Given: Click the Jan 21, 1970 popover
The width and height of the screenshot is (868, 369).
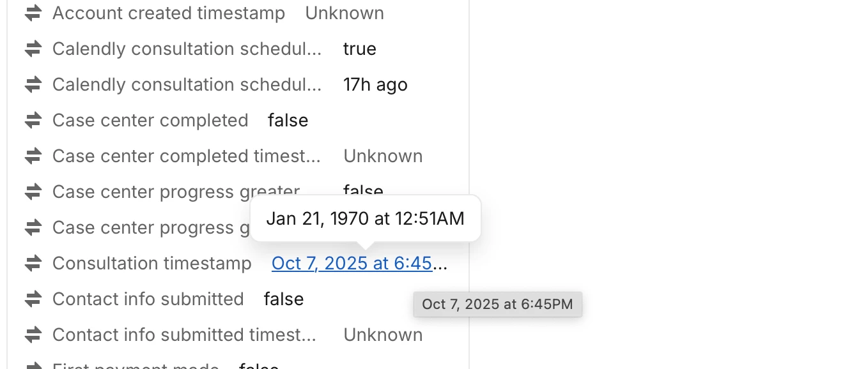Looking at the screenshot, I should tap(365, 219).
